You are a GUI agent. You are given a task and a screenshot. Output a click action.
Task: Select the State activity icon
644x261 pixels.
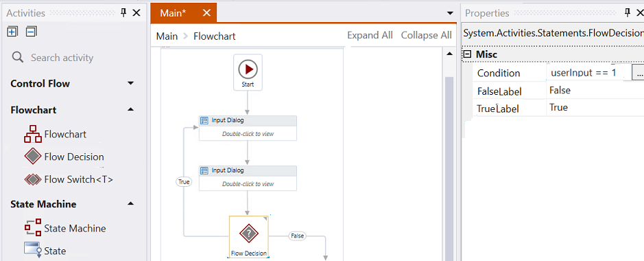click(33, 250)
